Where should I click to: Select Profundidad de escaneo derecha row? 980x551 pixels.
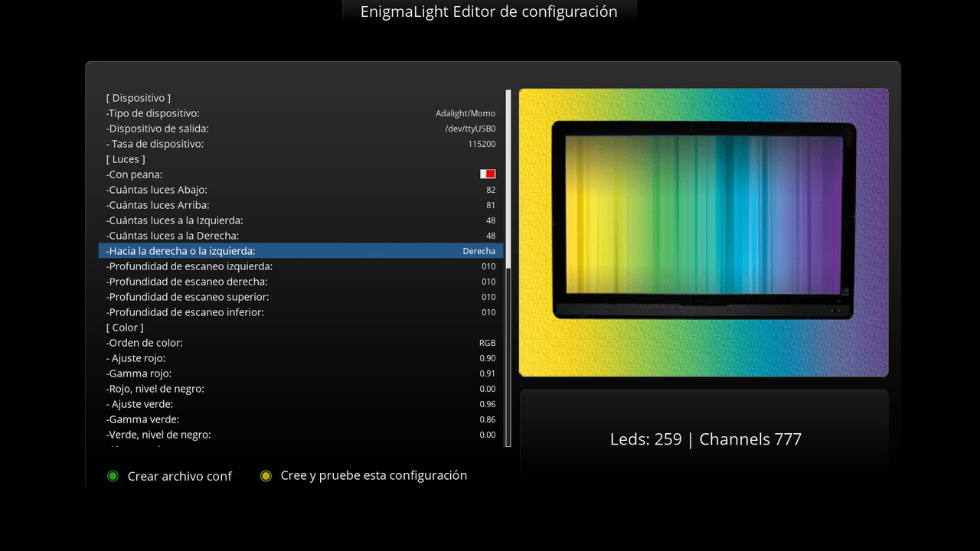pos(301,282)
